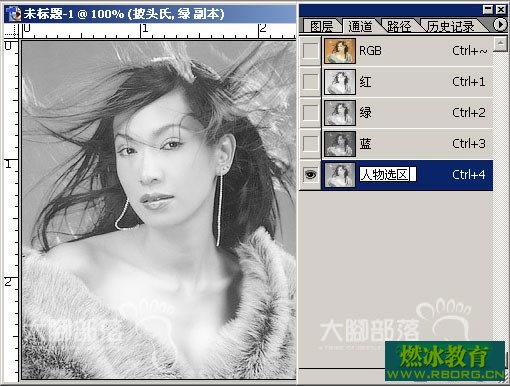The image size is (510, 386).
Task: Open the 路径 (Paths) tab
Action: pos(399,26)
